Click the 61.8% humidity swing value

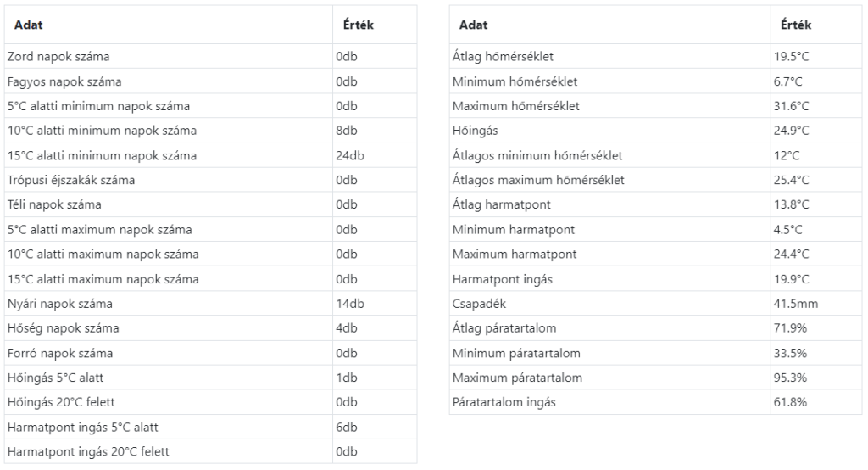pyautogui.click(x=790, y=402)
